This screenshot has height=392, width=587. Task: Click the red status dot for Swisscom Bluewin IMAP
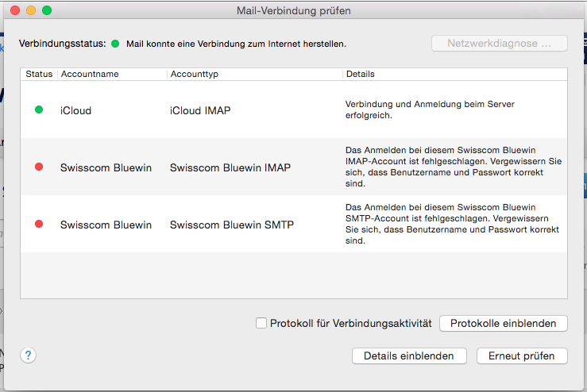[39, 167]
